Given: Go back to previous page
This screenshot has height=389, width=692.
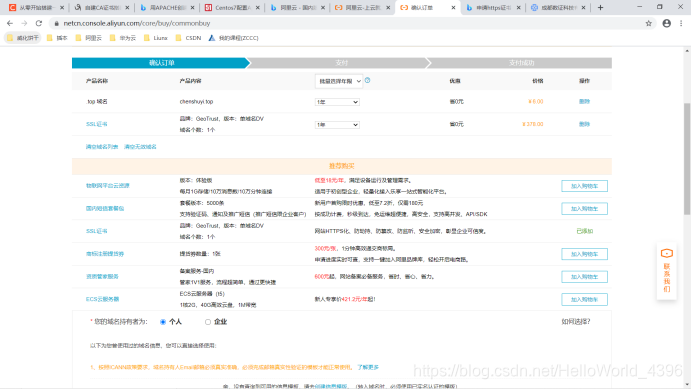Looking at the screenshot, I should pyautogui.click(x=10, y=23).
